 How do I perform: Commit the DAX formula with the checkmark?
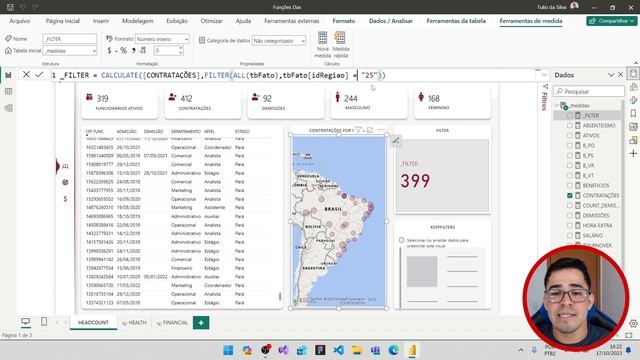point(39,75)
